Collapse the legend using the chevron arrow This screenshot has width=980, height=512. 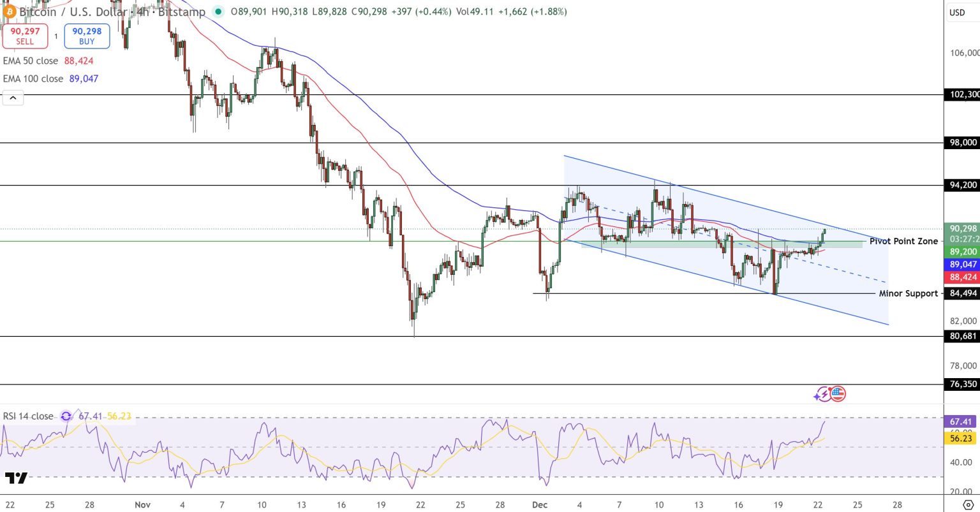[x=13, y=98]
